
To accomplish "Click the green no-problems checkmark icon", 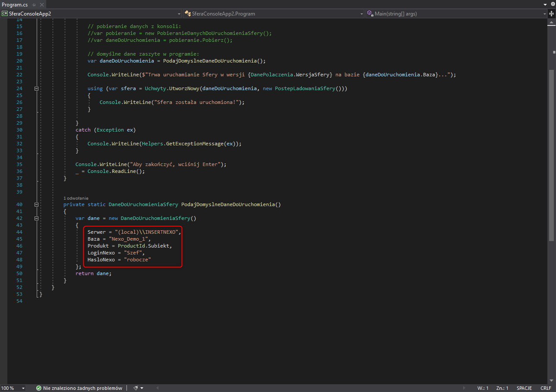I will click(39, 388).
